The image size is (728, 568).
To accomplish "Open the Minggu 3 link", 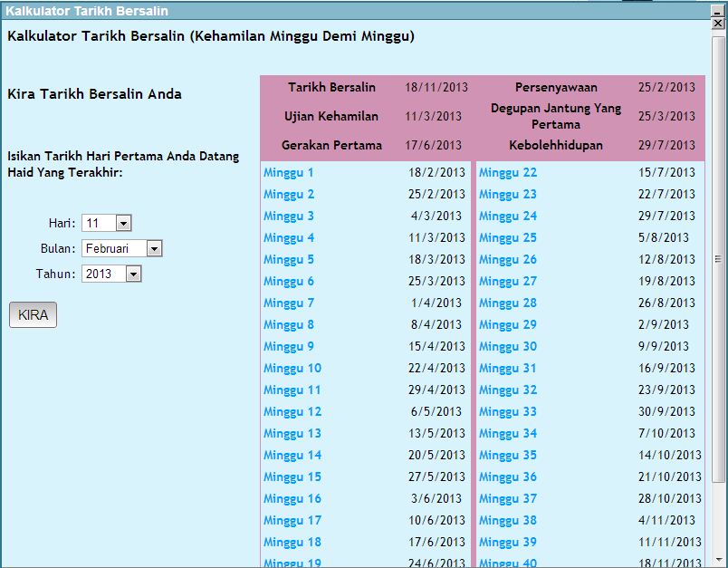I will point(289,216).
